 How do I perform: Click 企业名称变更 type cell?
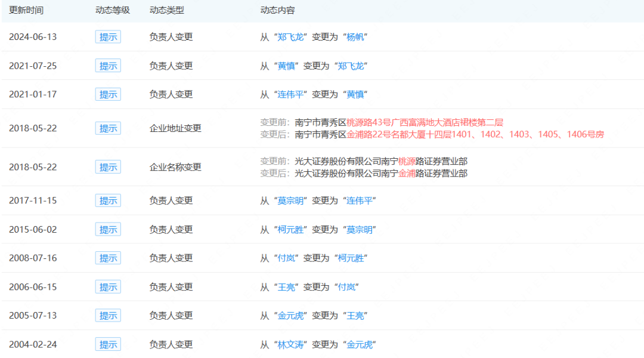coord(175,167)
